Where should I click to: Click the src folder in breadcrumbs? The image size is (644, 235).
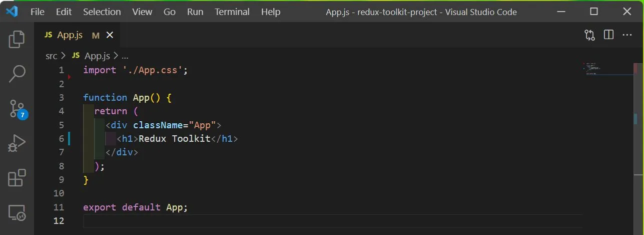[52, 56]
